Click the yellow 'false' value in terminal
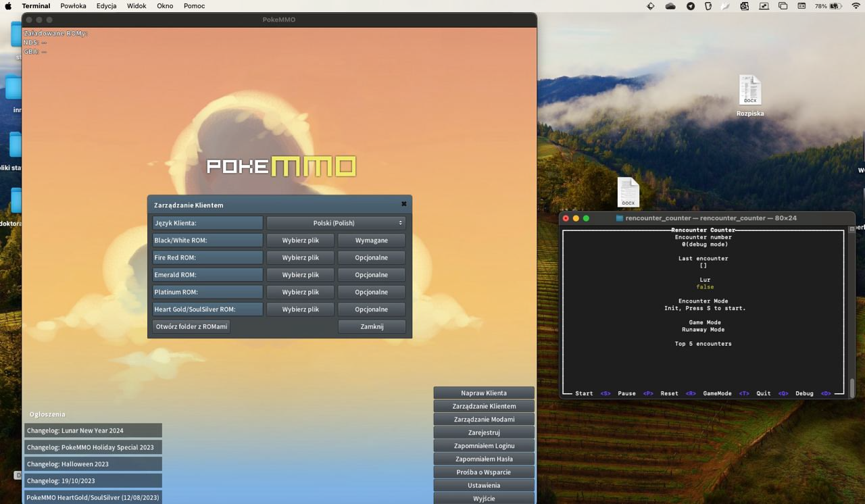The height and width of the screenshot is (504, 865). [x=705, y=287]
